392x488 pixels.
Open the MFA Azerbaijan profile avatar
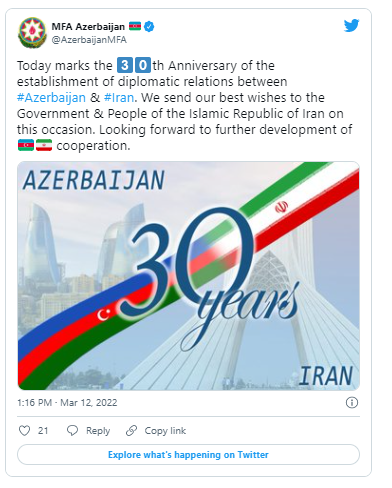32,33
